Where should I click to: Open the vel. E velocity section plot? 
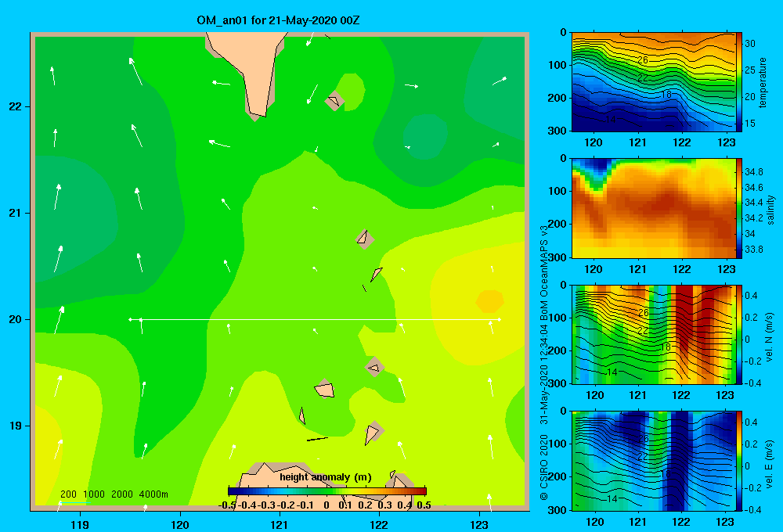(x=654, y=461)
